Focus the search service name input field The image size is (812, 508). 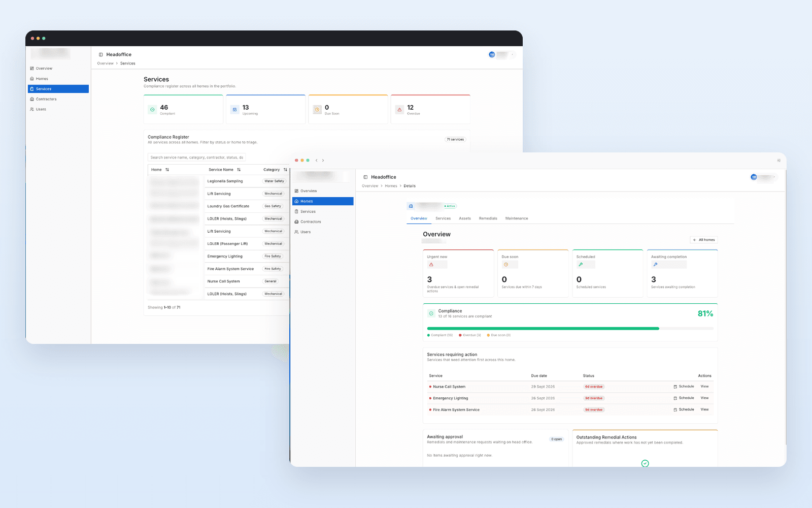pos(197,157)
